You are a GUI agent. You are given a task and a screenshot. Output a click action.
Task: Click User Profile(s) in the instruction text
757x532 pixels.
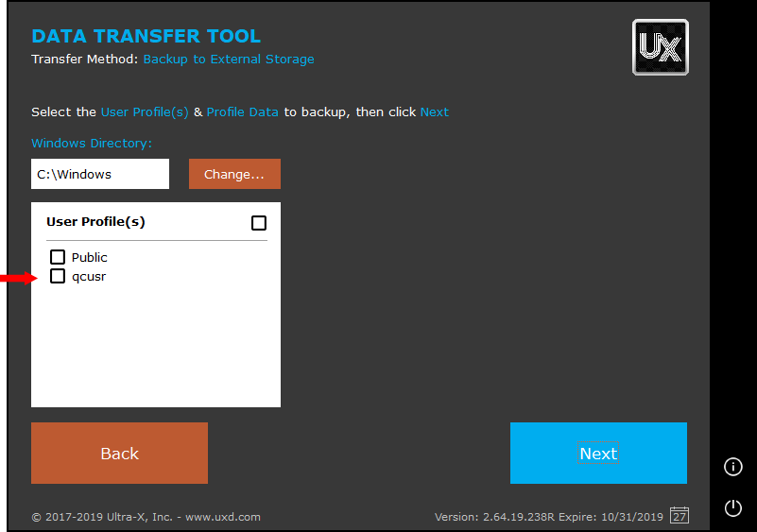[x=145, y=112]
